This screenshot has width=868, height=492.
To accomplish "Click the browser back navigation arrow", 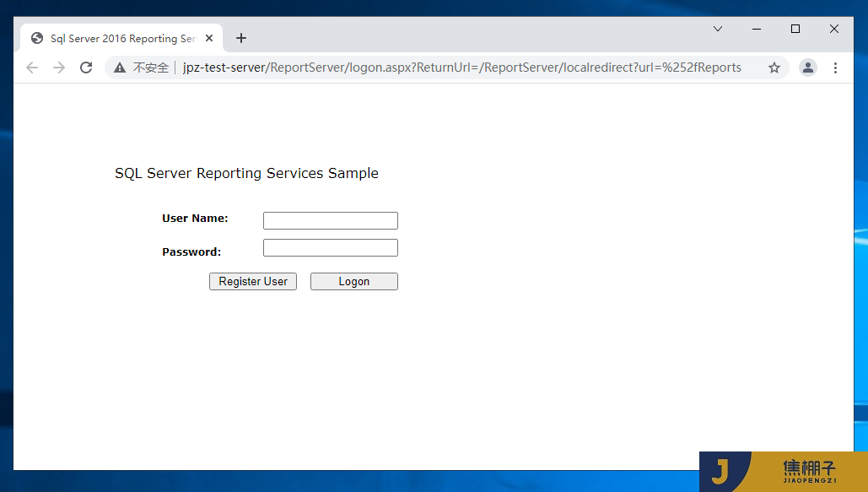I will 31,67.
